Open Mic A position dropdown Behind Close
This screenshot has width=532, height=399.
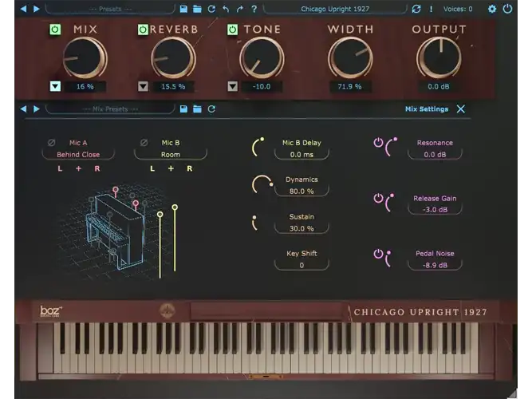(78, 155)
